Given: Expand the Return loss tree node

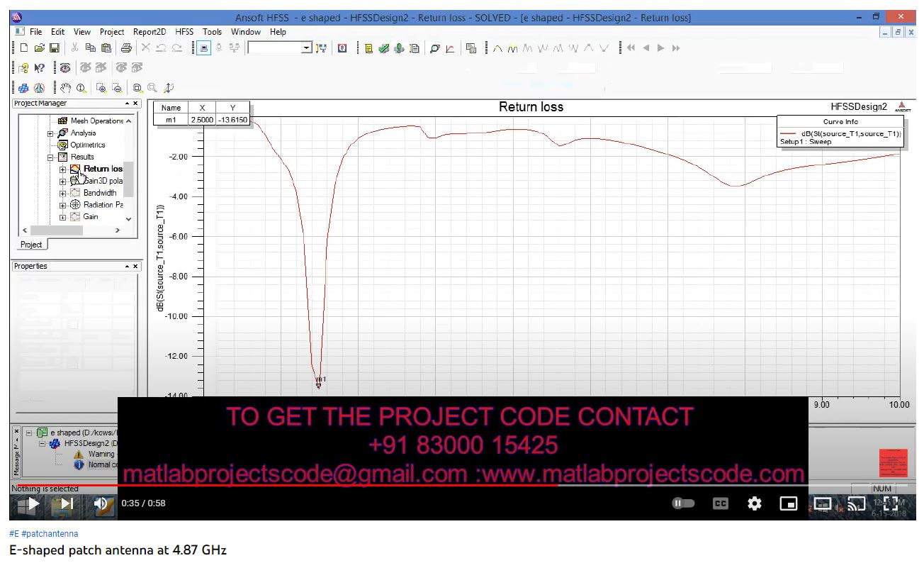Looking at the screenshot, I should (63, 169).
